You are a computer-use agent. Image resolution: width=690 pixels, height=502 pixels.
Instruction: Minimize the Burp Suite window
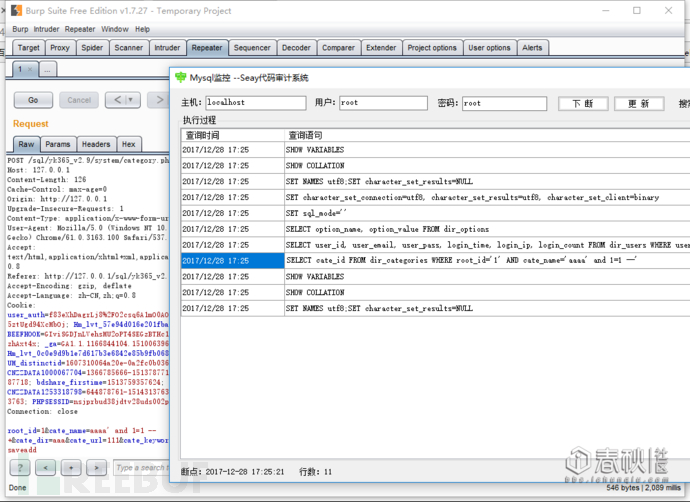606,10
